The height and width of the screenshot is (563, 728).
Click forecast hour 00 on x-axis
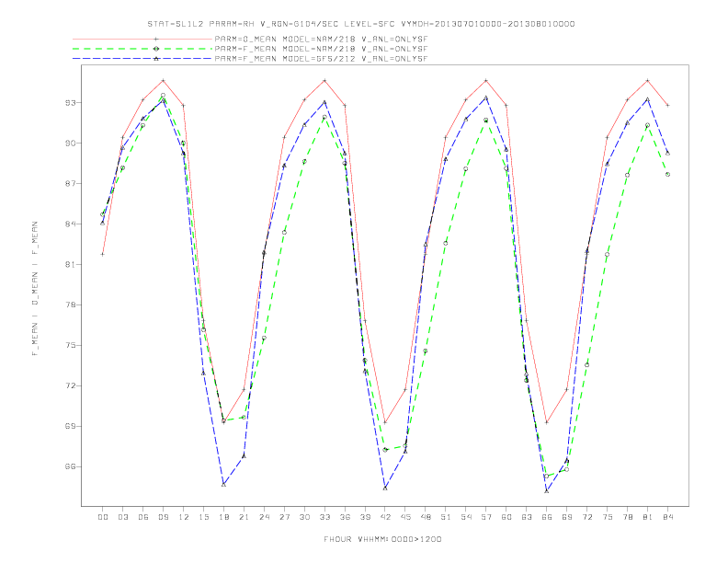click(103, 517)
